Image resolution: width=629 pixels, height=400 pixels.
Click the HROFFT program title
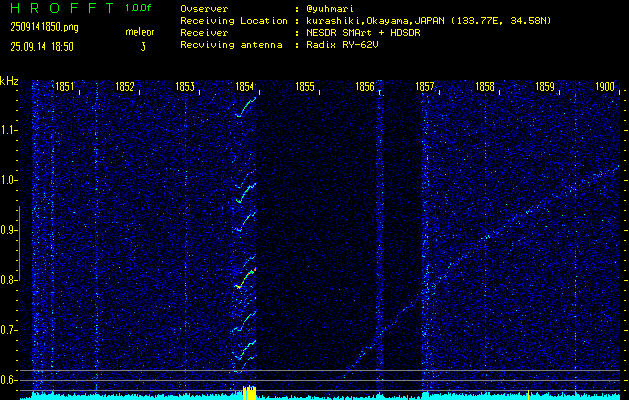62,8
